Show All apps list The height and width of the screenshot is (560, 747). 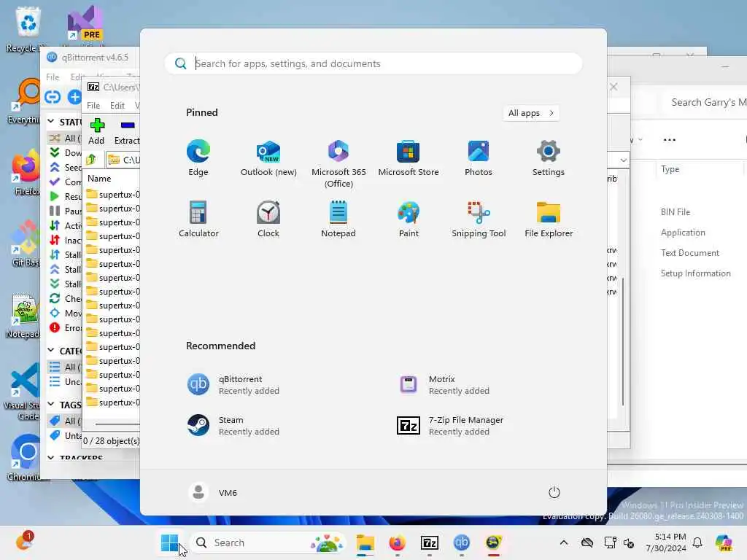[531, 113]
